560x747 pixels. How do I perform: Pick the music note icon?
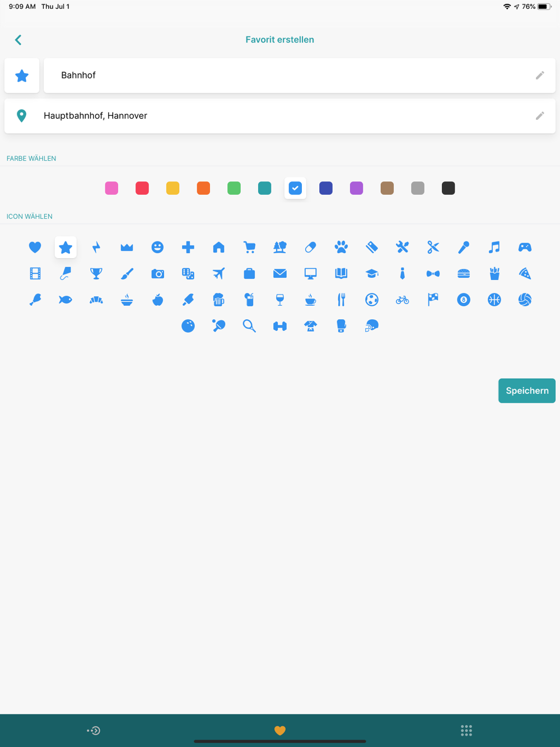click(494, 247)
